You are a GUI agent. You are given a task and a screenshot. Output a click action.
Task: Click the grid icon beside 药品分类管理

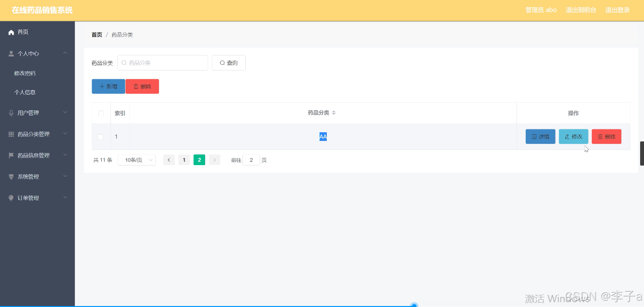(x=11, y=134)
